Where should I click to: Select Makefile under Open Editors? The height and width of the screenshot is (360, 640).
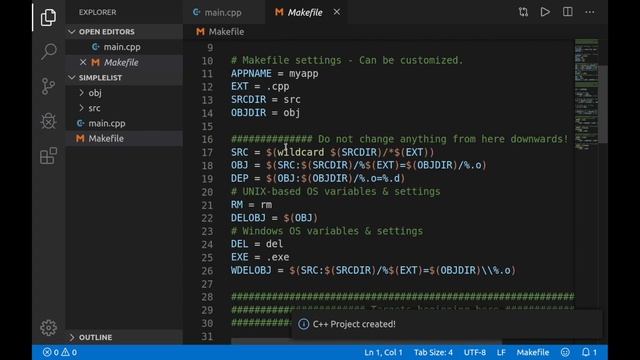(124, 62)
